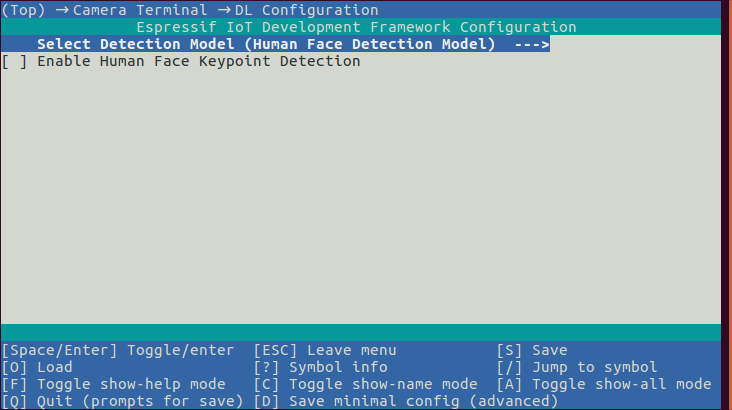
Task: Click the Espressif IoT Development Framework Configuration title
Action: 356,27
